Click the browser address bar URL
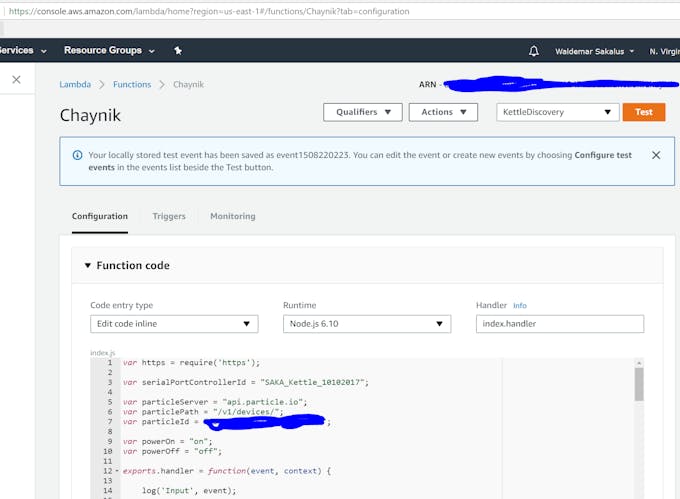 click(x=209, y=11)
